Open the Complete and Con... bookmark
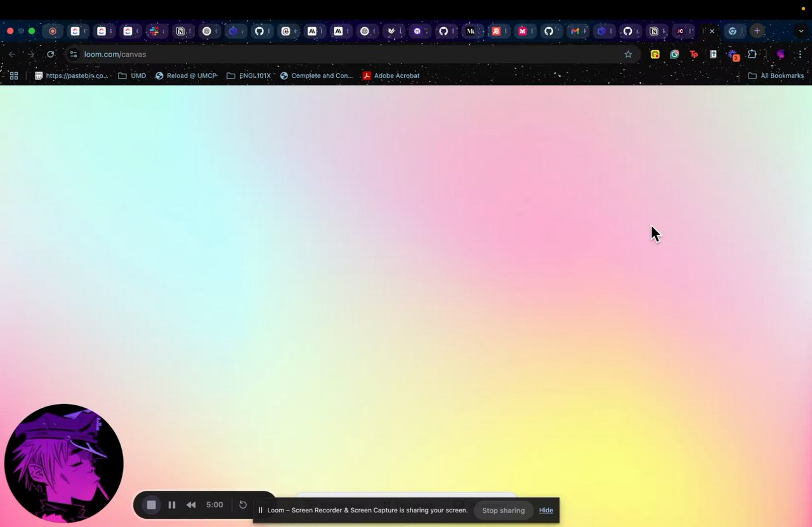The image size is (812, 527). click(x=317, y=75)
